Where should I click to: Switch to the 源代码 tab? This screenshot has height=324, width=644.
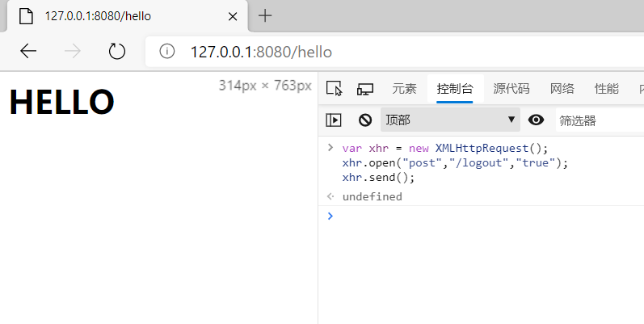(511, 88)
